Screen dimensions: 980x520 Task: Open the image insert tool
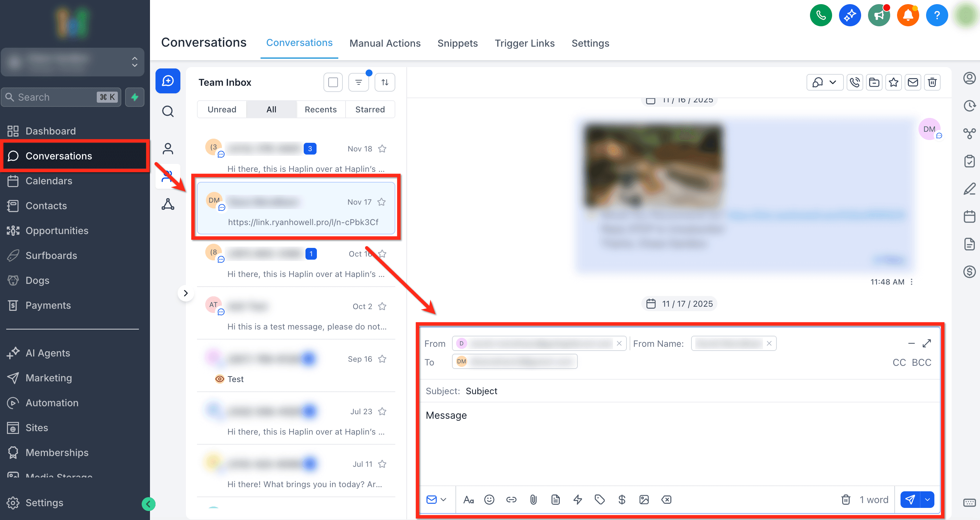[644, 500]
